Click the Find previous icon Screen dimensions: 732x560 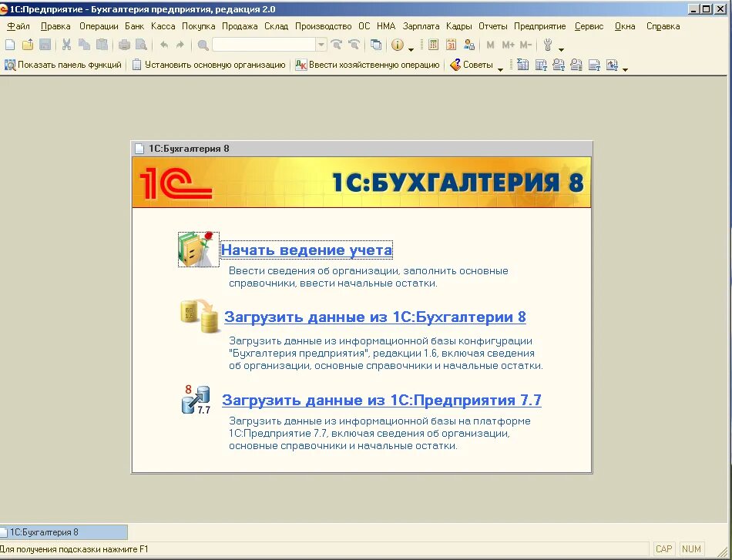click(354, 45)
